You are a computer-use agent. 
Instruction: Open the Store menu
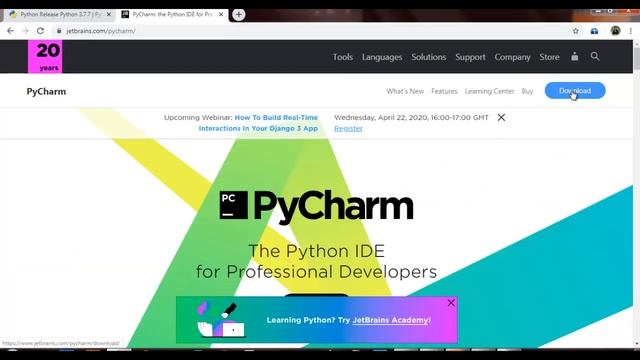549,57
